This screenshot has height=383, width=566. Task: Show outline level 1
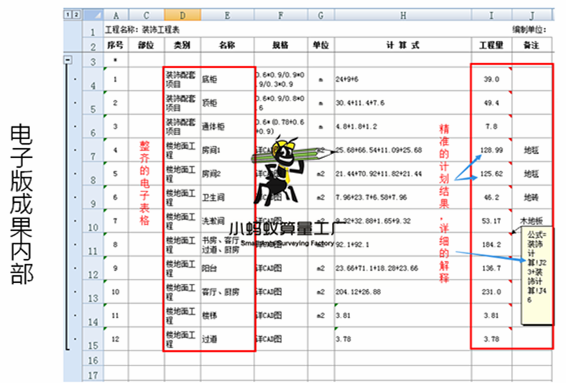68,15
